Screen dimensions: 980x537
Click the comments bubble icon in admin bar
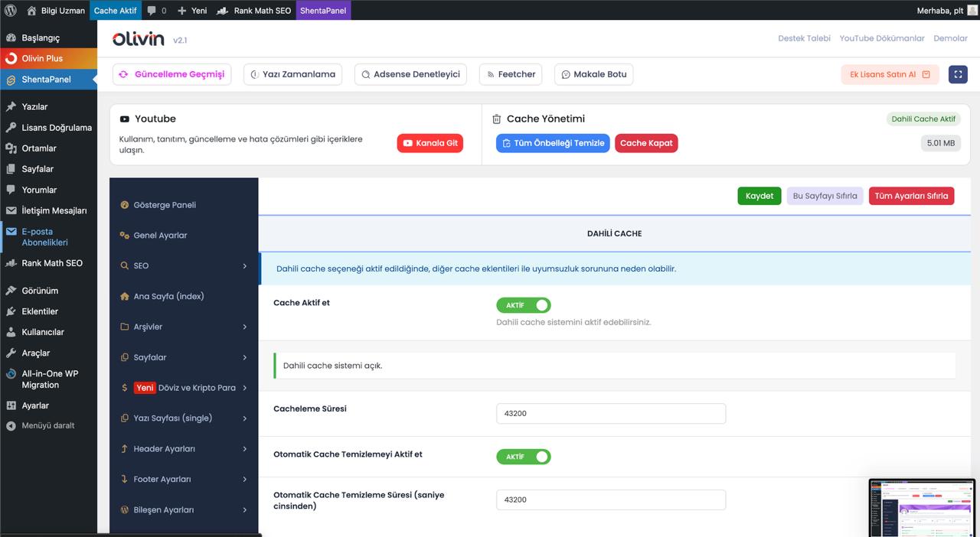pyautogui.click(x=152, y=11)
